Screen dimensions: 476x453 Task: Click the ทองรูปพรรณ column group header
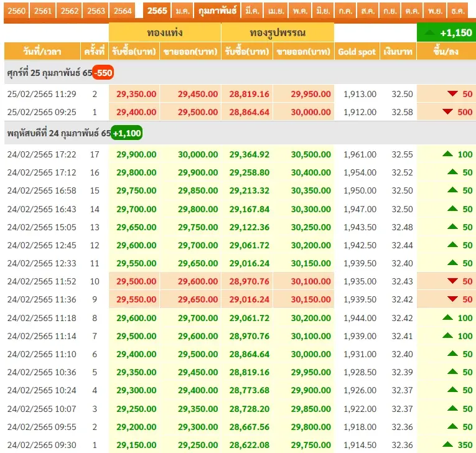coord(278,32)
